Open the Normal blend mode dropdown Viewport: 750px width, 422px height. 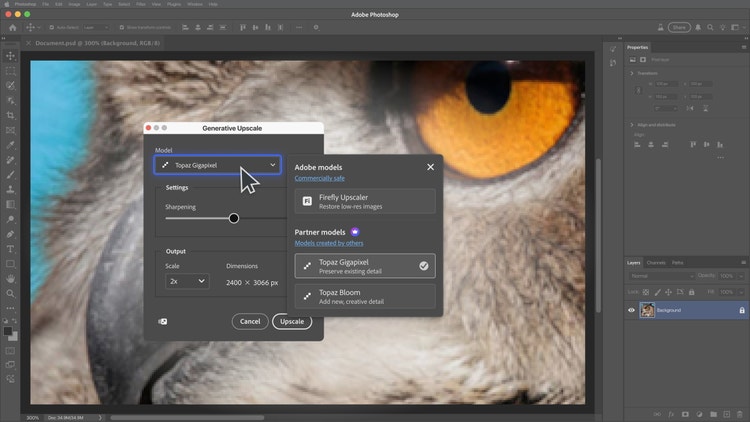click(x=662, y=276)
